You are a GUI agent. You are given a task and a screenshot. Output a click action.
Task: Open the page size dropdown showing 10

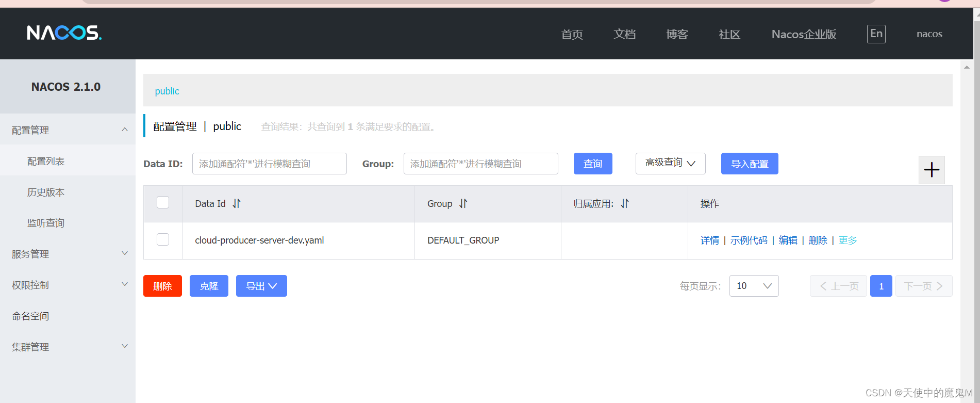coord(754,286)
